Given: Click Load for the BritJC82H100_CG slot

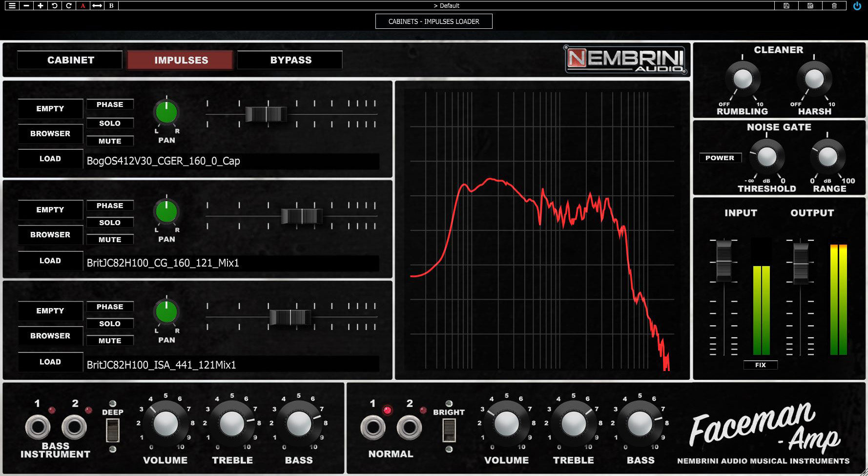Looking at the screenshot, I should pyautogui.click(x=50, y=261).
